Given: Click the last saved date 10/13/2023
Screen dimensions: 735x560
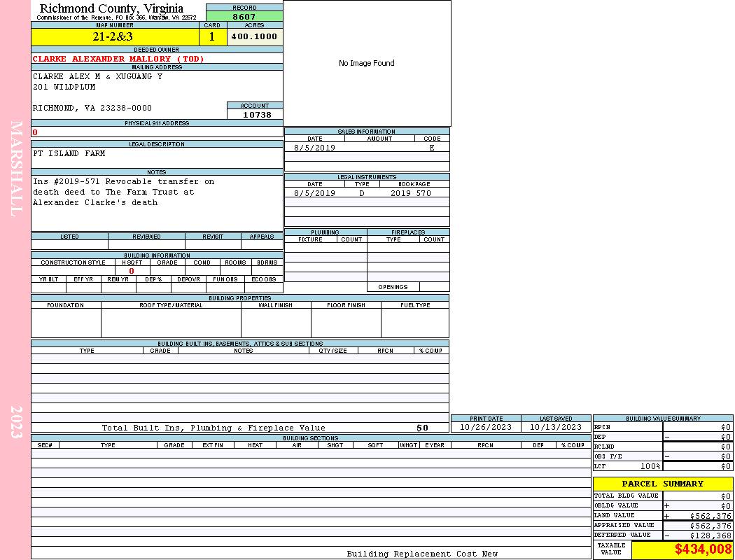Looking at the screenshot, I should coord(556,427).
